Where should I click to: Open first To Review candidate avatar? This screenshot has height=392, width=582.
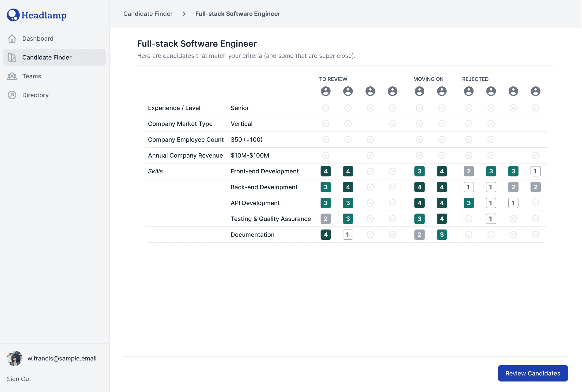click(326, 91)
